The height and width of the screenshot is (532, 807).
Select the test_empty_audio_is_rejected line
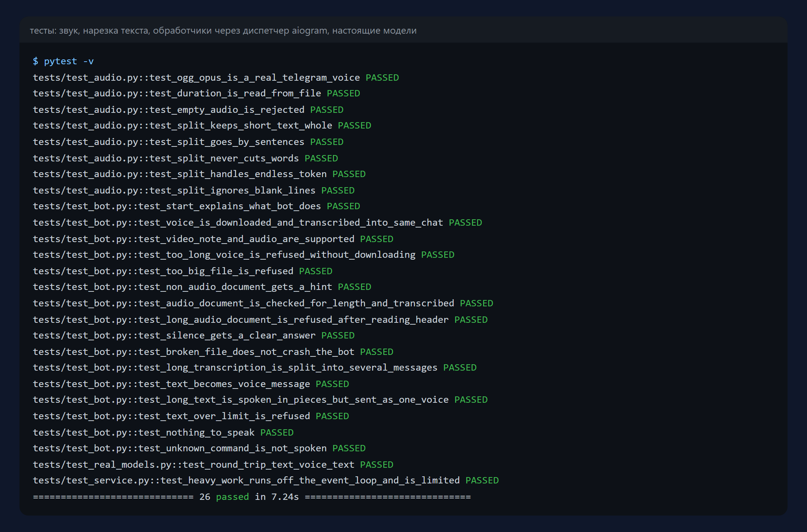pyautogui.click(x=188, y=110)
